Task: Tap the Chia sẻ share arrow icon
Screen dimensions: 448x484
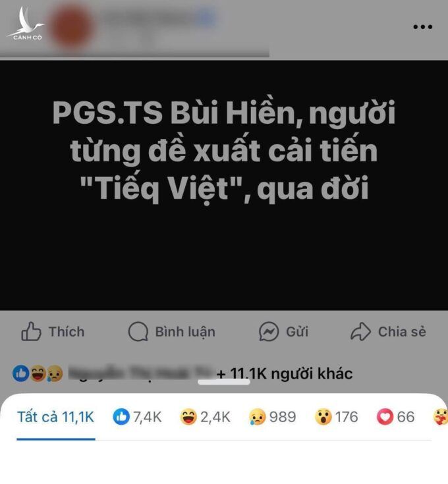Action: pyautogui.click(x=360, y=331)
